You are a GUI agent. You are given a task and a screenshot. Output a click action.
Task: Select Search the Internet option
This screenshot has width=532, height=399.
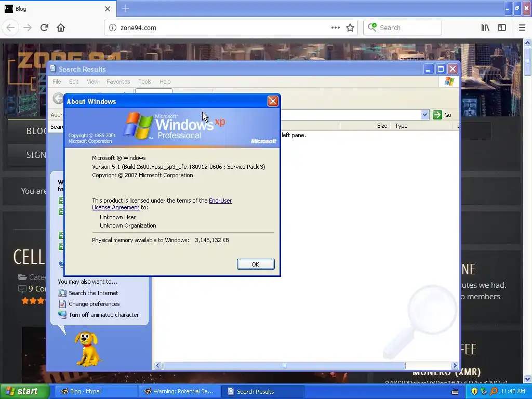94,293
